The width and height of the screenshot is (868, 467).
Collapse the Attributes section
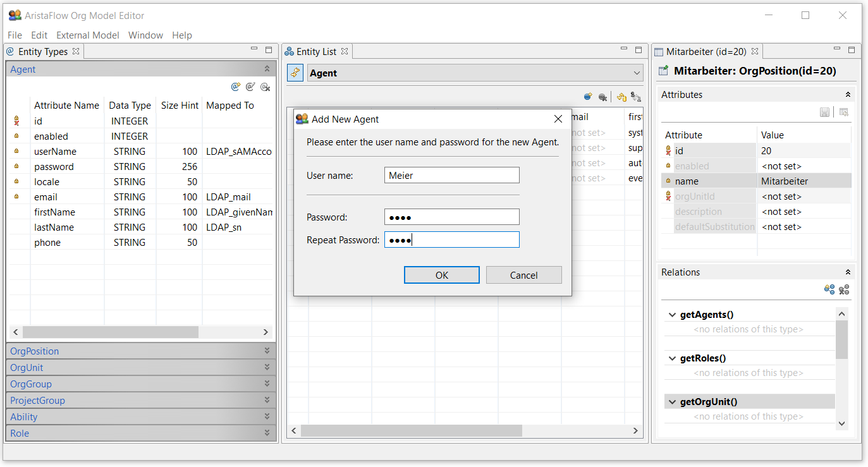coord(848,94)
